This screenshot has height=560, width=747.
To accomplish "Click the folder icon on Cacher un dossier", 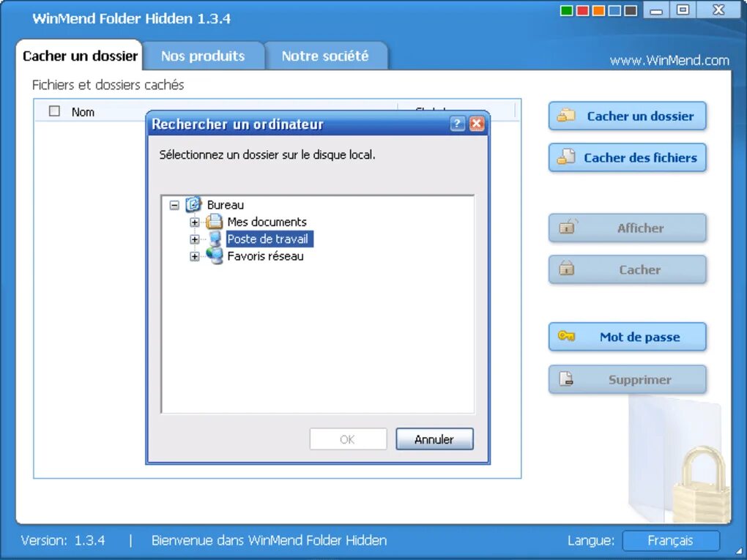I will (566, 115).
